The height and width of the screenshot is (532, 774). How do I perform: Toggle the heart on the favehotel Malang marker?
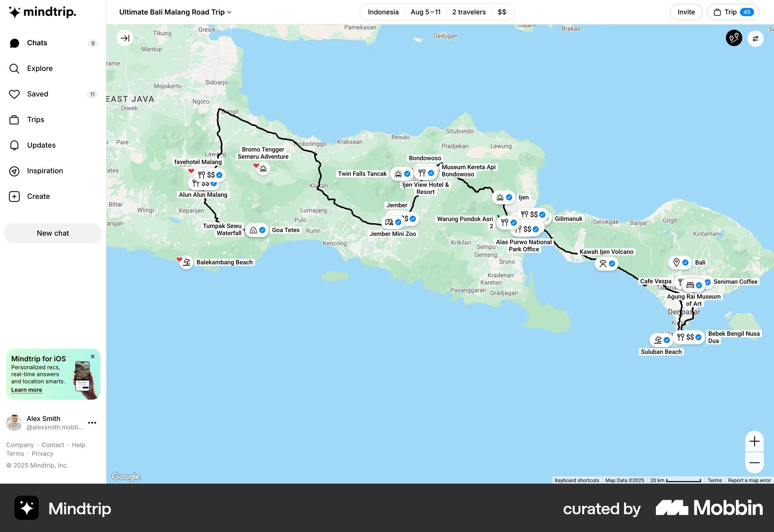191,171
